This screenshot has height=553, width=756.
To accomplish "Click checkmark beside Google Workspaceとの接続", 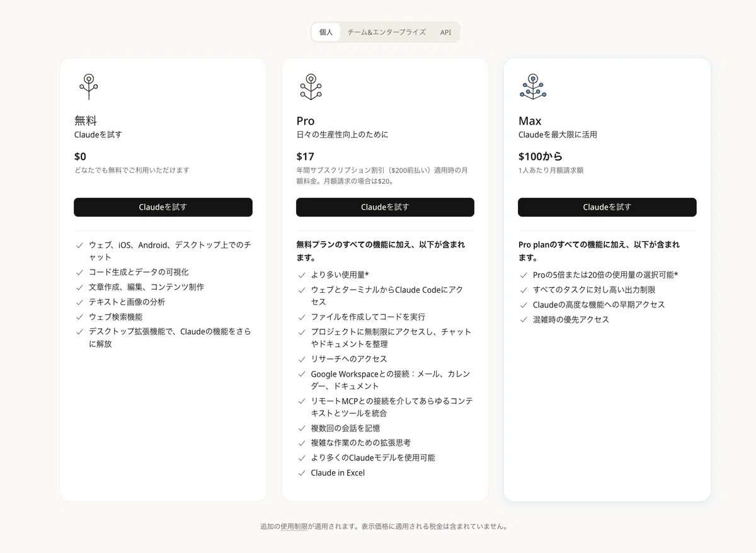I will (302, 374).
